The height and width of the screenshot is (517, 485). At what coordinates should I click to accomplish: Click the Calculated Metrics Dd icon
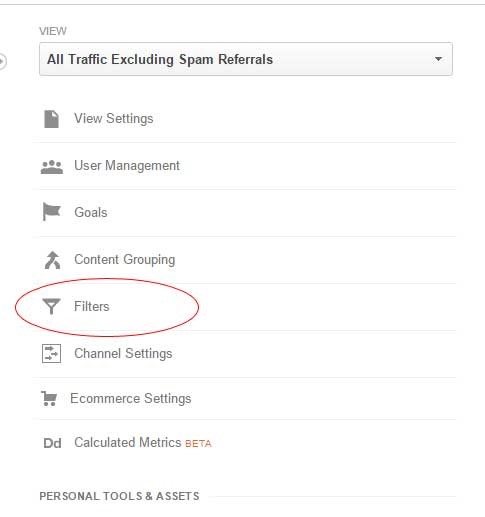tap(52, 443)
